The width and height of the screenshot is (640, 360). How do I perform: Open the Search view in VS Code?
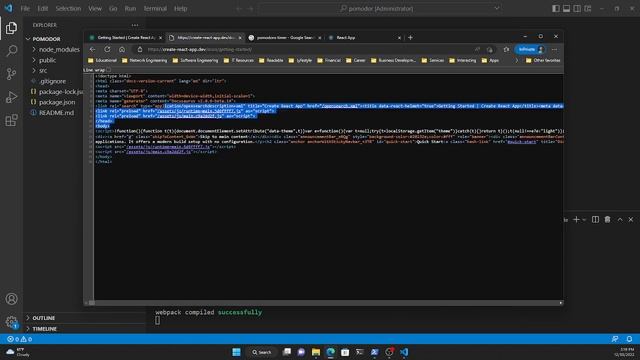(11, 51)
